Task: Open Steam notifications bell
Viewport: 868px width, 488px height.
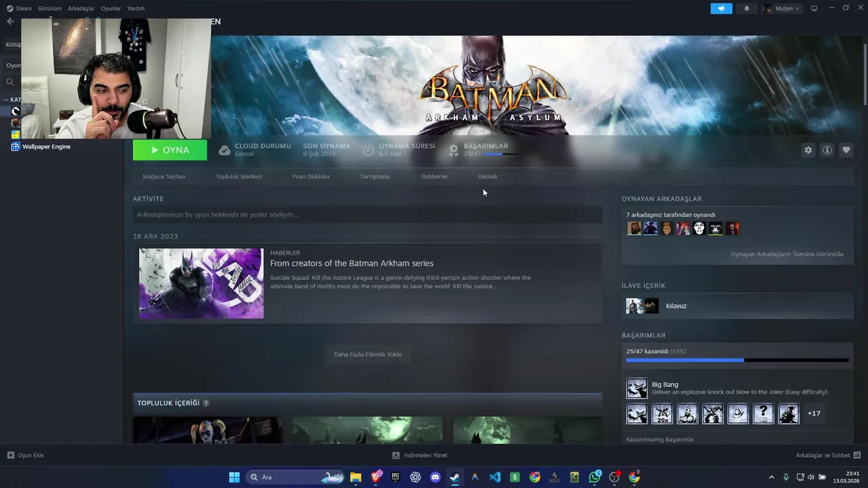Action: (x=747, y=8)
